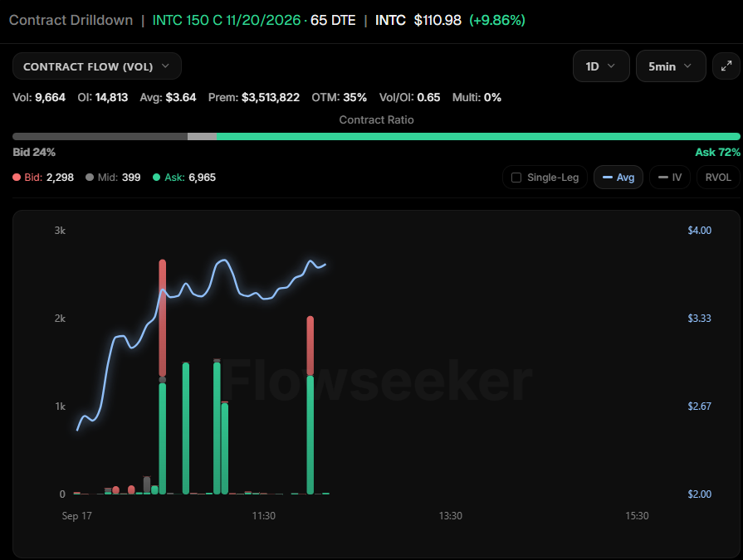Image resolution: width=743 pixels, height=560 pixels.
Task: Click the $2.00 price axis label
Action: 699,494
